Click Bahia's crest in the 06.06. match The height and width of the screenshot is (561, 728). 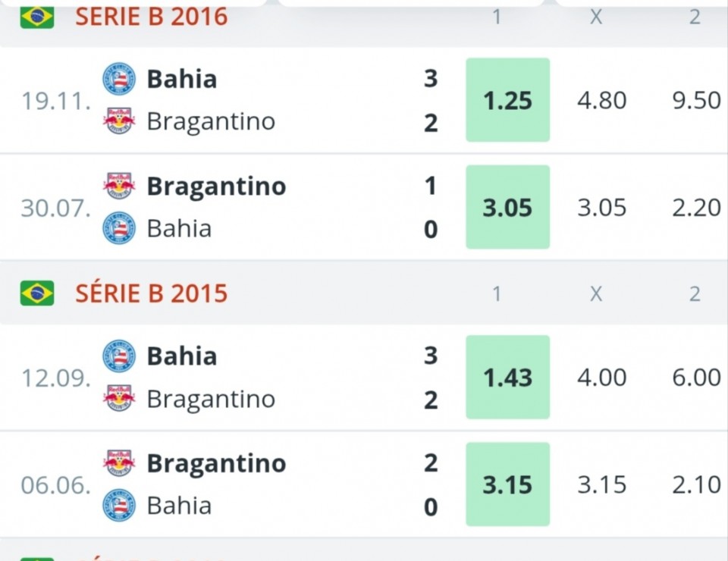pos(119,506)
